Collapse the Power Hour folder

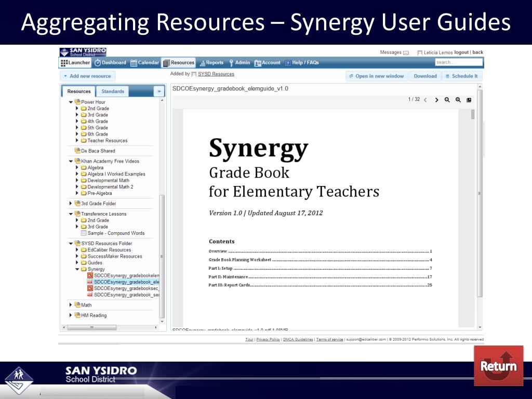pyautogui.click(x=71, y=102)
